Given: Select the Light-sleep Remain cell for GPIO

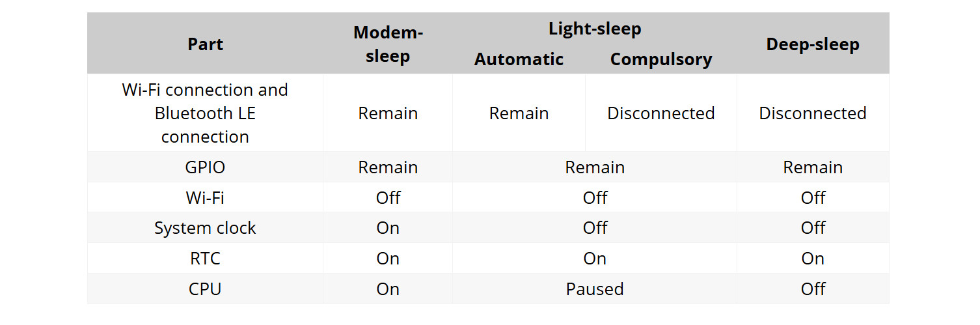Looking at the screenshot, I should [595, 167].
